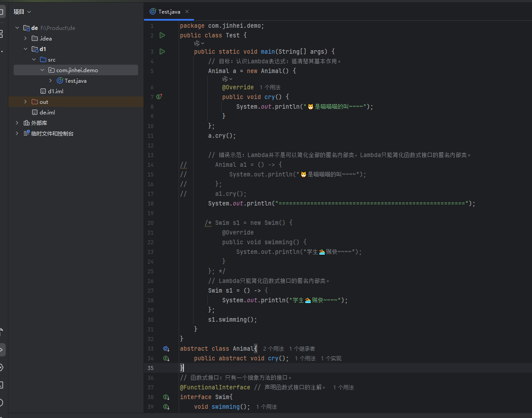Click the s1.swimming(); statement on line 30

[x=233, y=319]
